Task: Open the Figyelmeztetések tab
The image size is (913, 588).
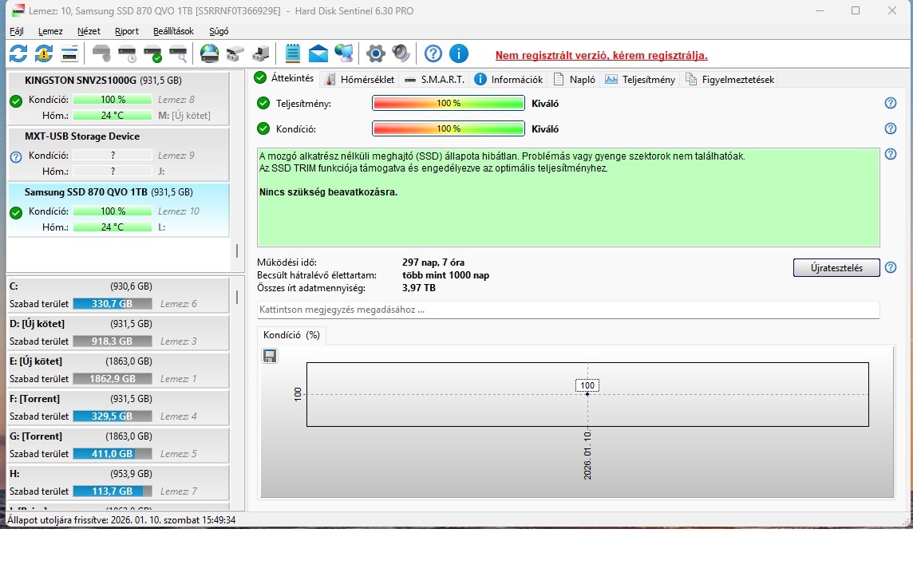Action: click(x=730, y=80)
